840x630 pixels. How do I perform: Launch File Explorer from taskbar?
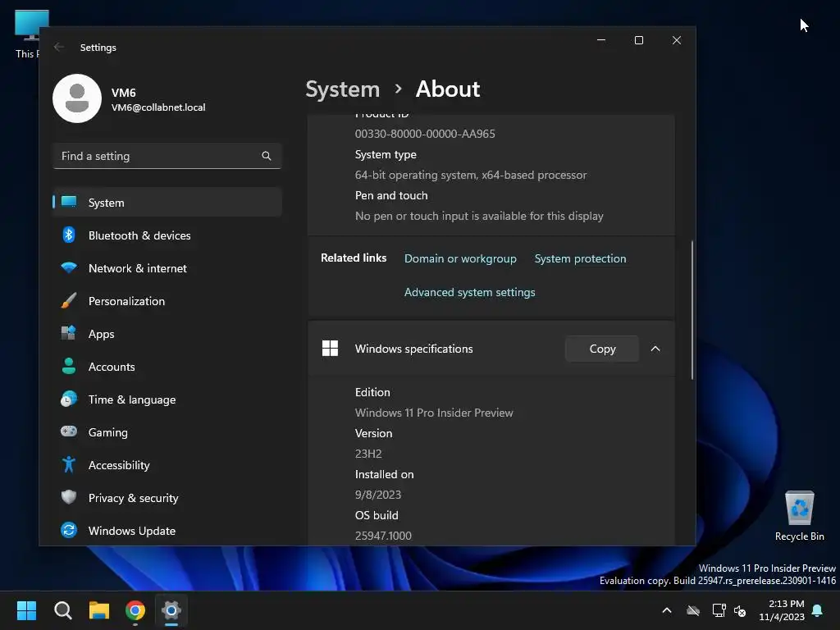(x=99, y=610)
